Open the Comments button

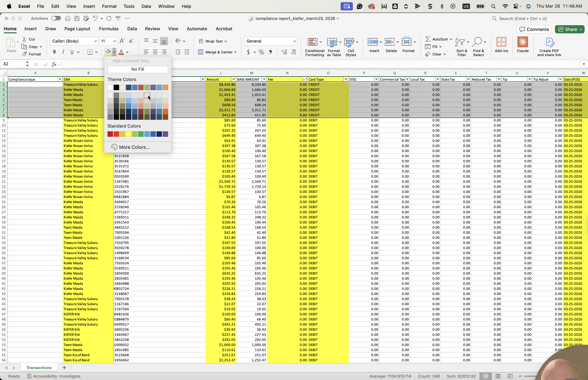click(534, 29)
